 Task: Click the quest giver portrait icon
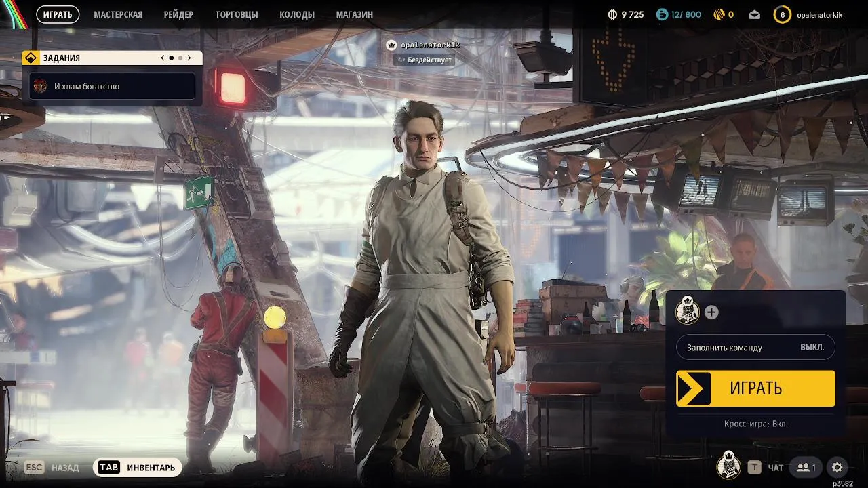coord(41,87)
